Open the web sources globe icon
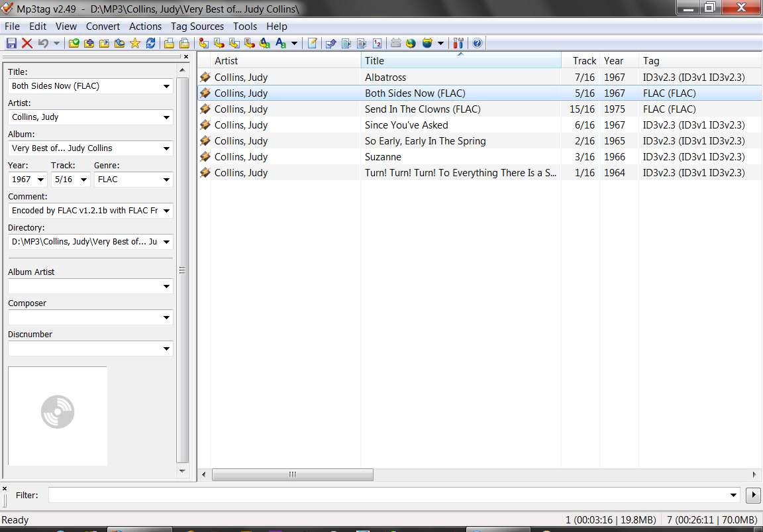 (x=411, y=43)
